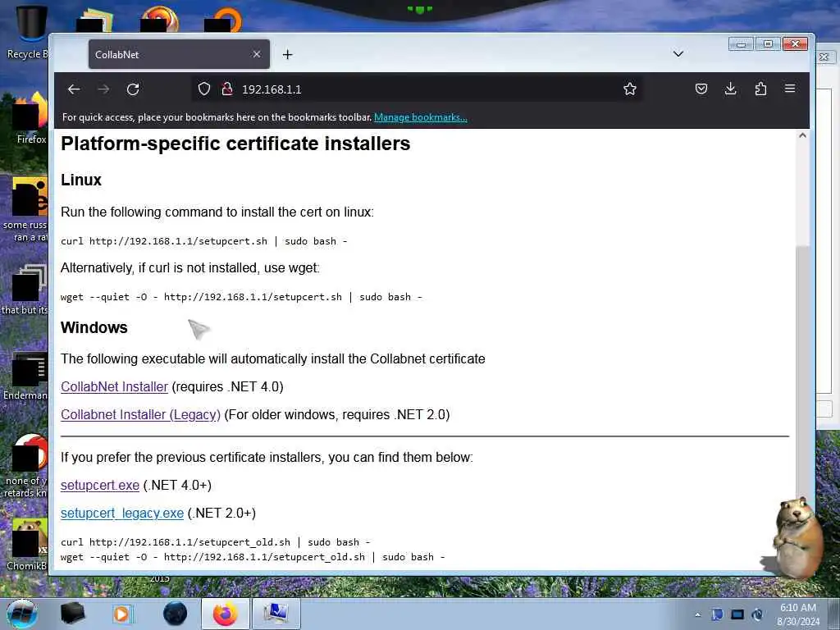Select the Recycle Bin desktop icon
This screenshot has width=840, height=630.
pos(28,32)
